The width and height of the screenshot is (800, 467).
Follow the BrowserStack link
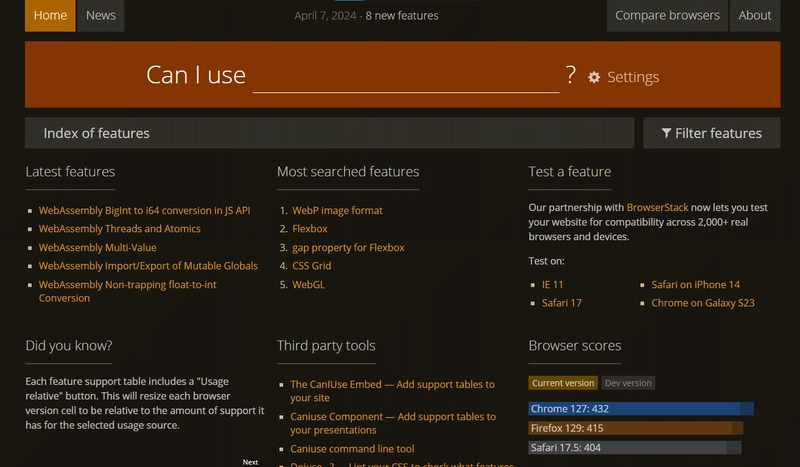(x=657, y=208)
